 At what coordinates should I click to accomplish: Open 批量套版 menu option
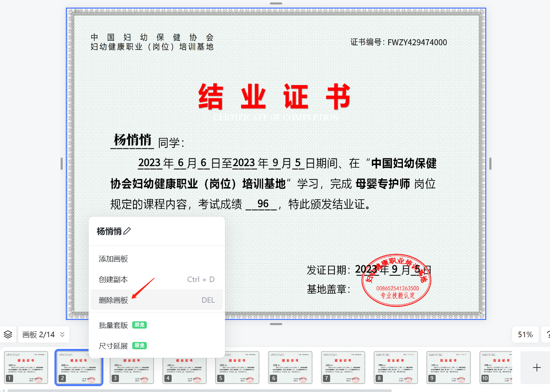click(x=157, y=325)
